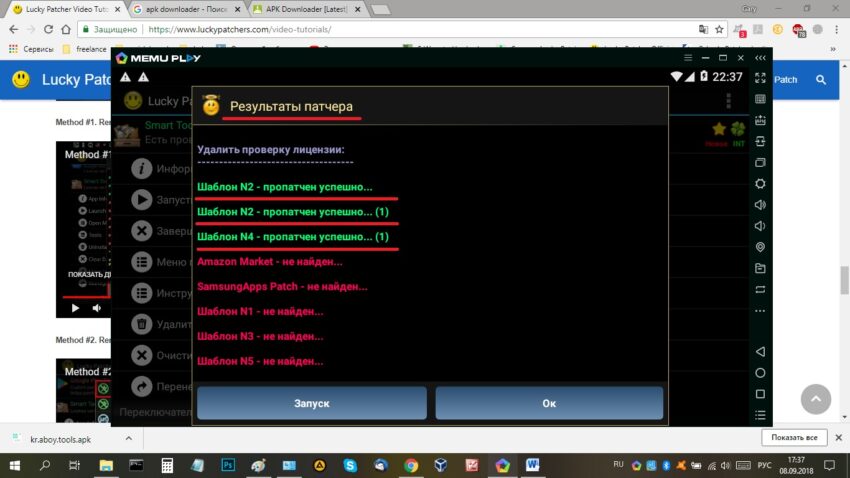The image size is (850, 478).
Task: Select 'SamsungApps Patch - не найден...' line
Action: pos(282,287)
